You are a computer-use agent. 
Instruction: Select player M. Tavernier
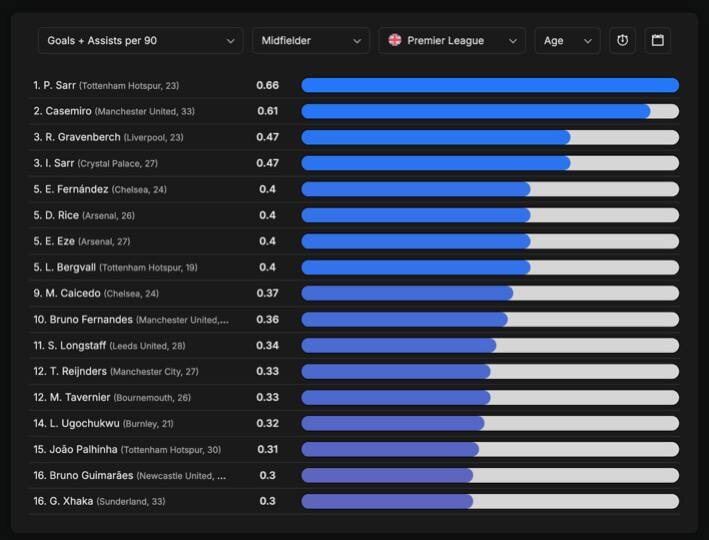[x=112, y=398]
